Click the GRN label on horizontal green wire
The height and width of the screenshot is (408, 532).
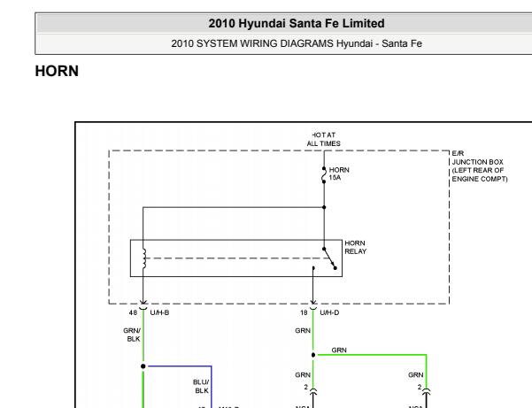[x=339, y=350]
